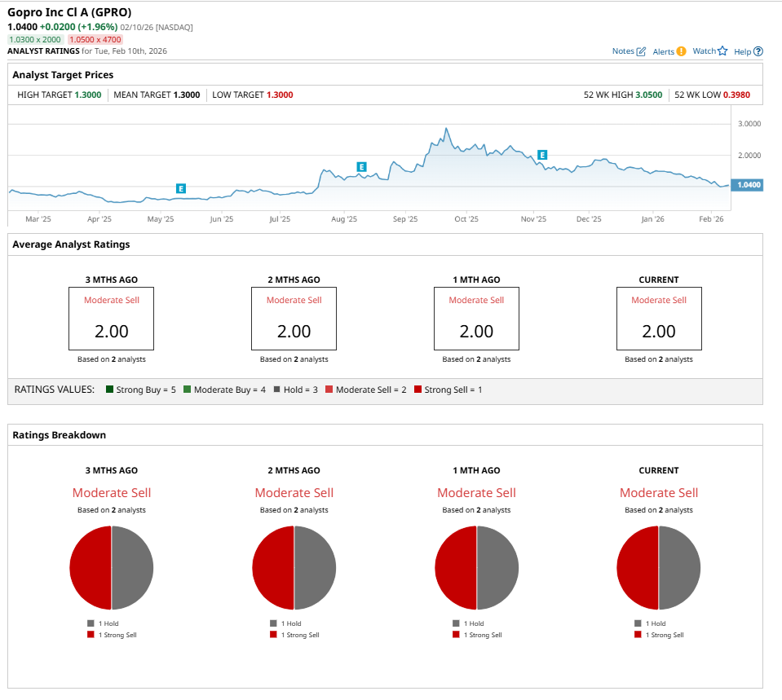Click the Strong Sell = 1 red swatch
Viewport: 782px width, 700px height.
click(x=418, y=390)
